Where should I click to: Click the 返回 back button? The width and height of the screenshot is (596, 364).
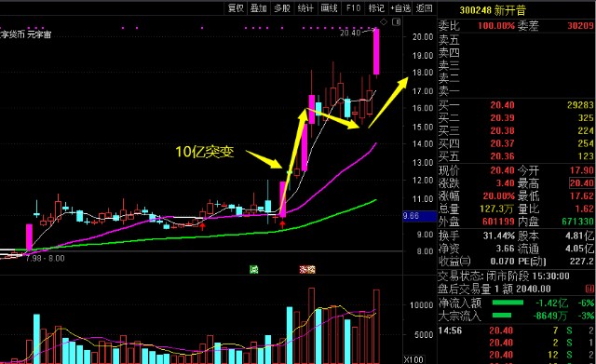[x=424, y=8]
